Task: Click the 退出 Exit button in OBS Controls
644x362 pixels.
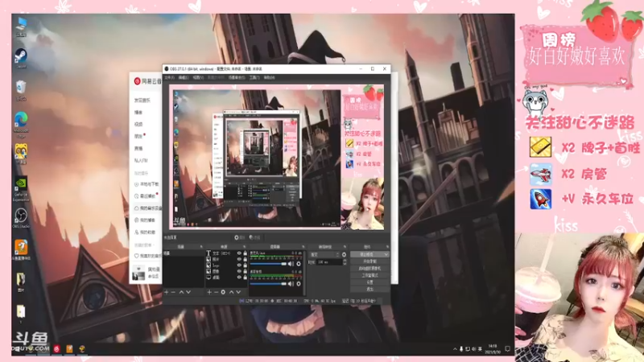Action: (369, 289)
